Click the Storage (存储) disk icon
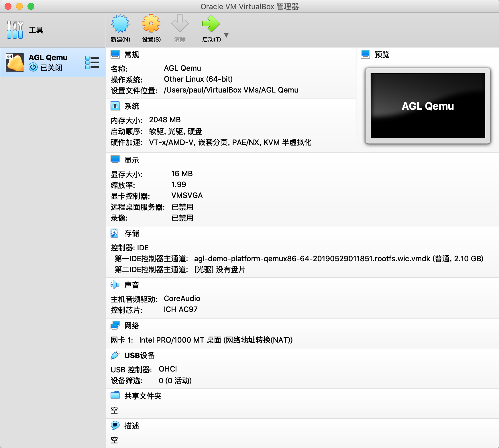 [x=115, y=233]
